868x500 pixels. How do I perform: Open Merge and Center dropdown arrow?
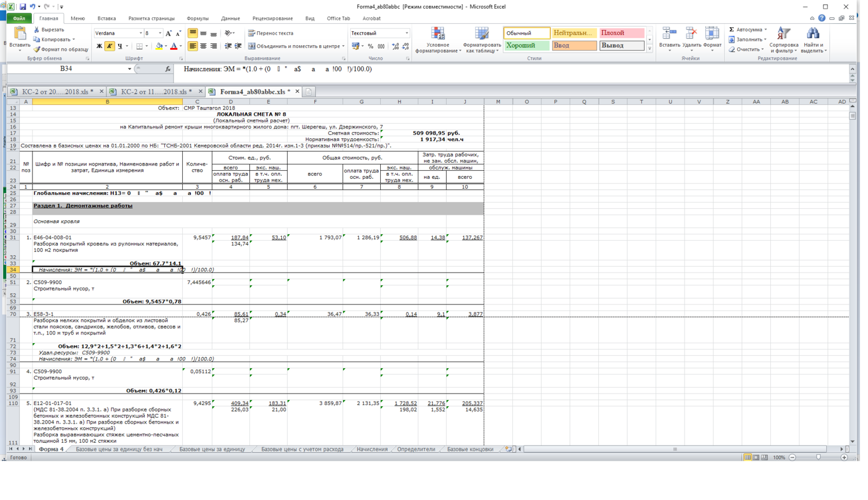click(x=343, y=46)
